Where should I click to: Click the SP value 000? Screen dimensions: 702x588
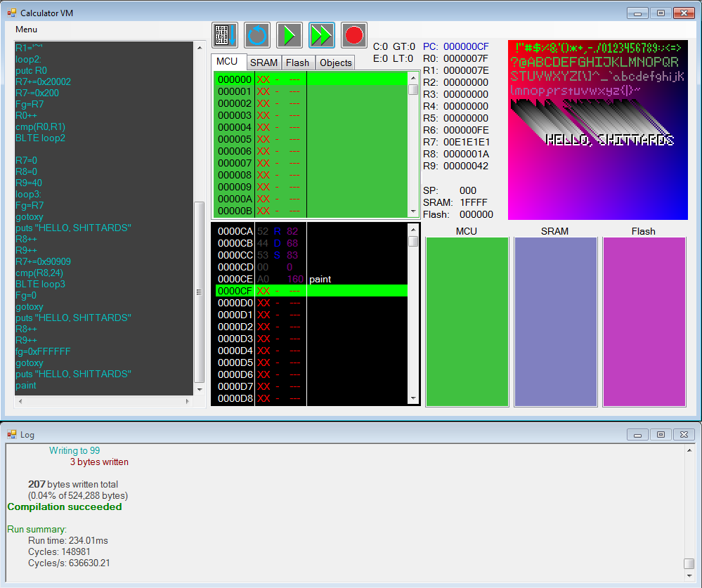coord(468,190)
